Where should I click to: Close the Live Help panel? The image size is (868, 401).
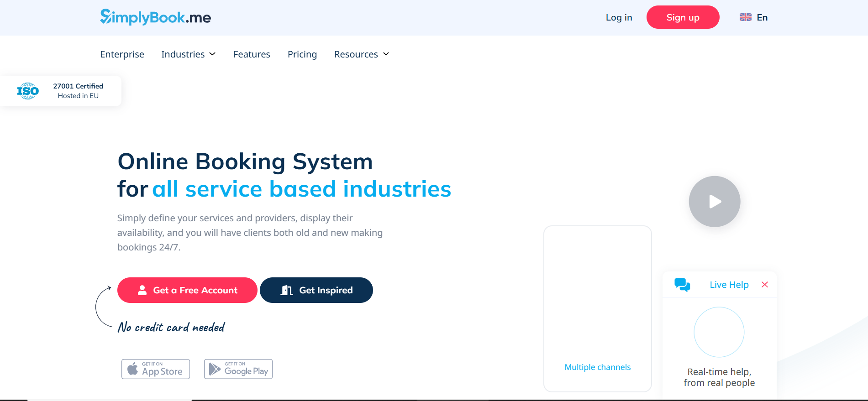click(765, 285)
